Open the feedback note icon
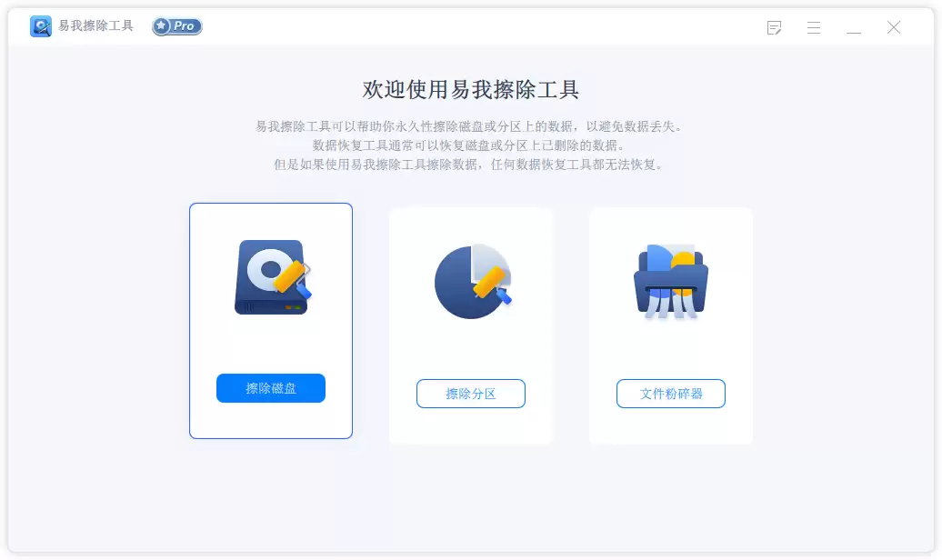The image size is (942, 560). (775, 27)
